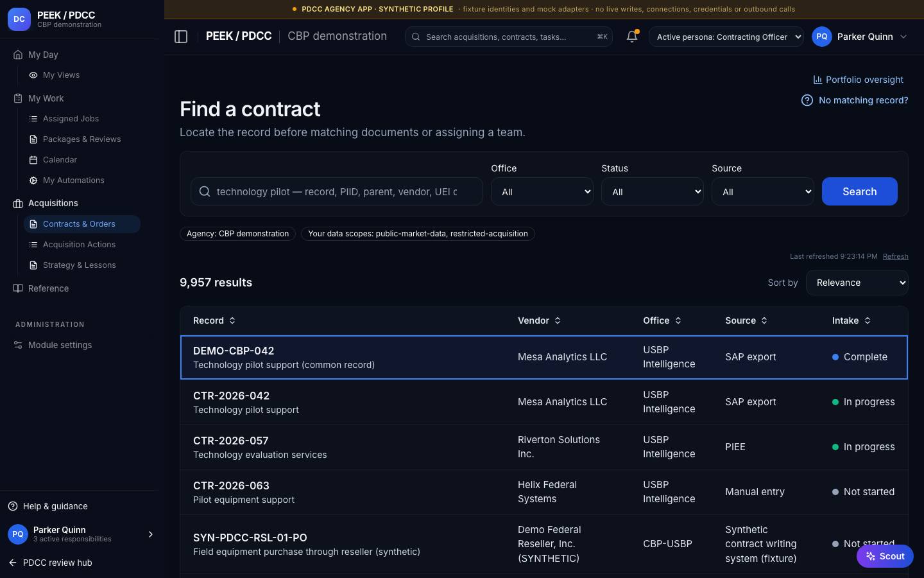Click the magnifier icon in contract search field
The height and width of the screenshot is (578, 924).
coord(205,191)
